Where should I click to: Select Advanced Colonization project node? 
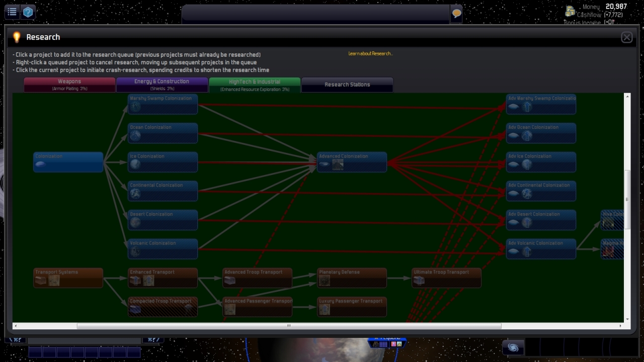[352, 162]
